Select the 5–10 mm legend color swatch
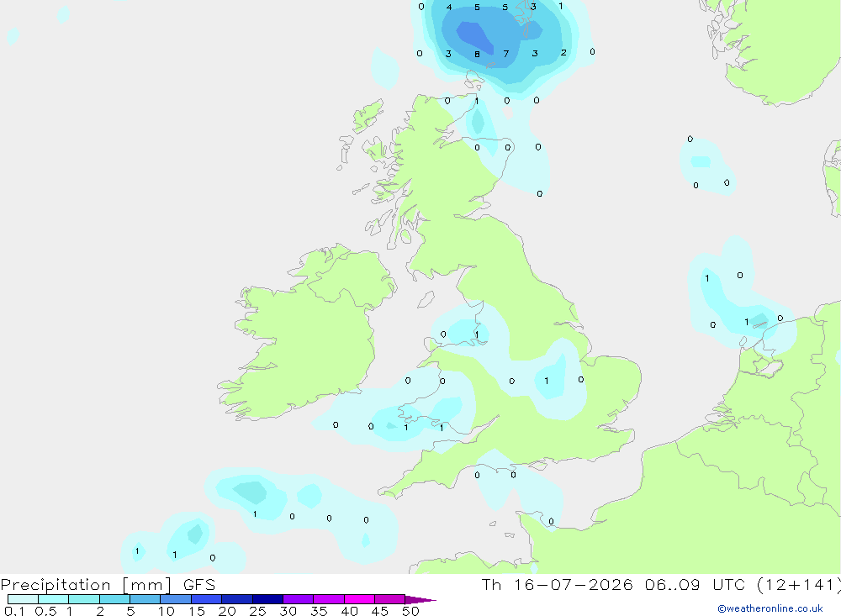The width and height of the screenshot is (841, 616). coord(145,599)
